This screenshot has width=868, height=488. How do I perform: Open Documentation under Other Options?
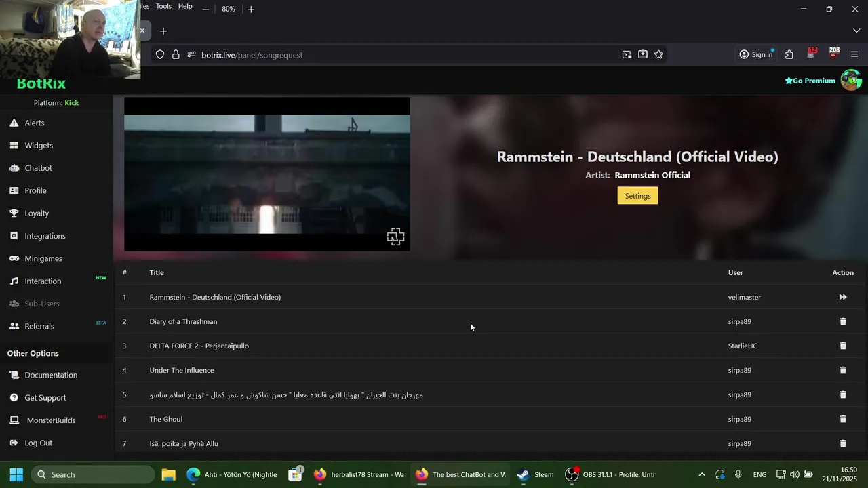[51, 375]
